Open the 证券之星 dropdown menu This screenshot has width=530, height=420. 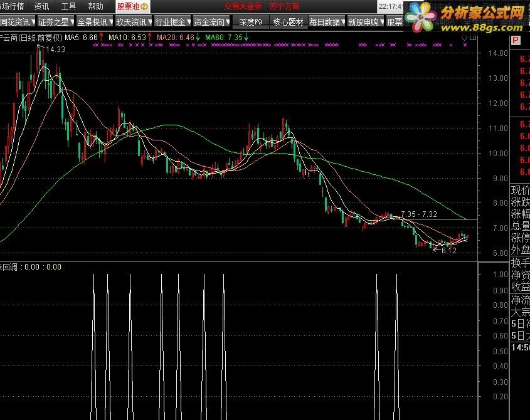coord(56,22)
